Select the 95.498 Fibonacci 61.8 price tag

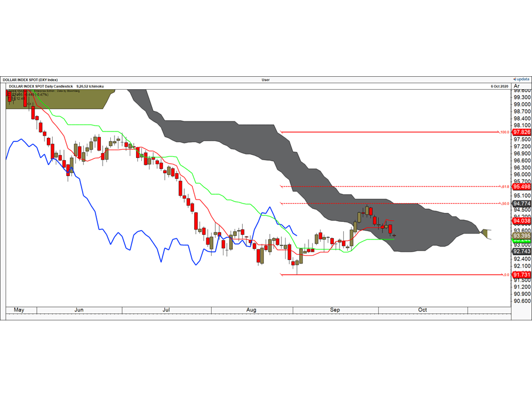[x=521, y=187]
